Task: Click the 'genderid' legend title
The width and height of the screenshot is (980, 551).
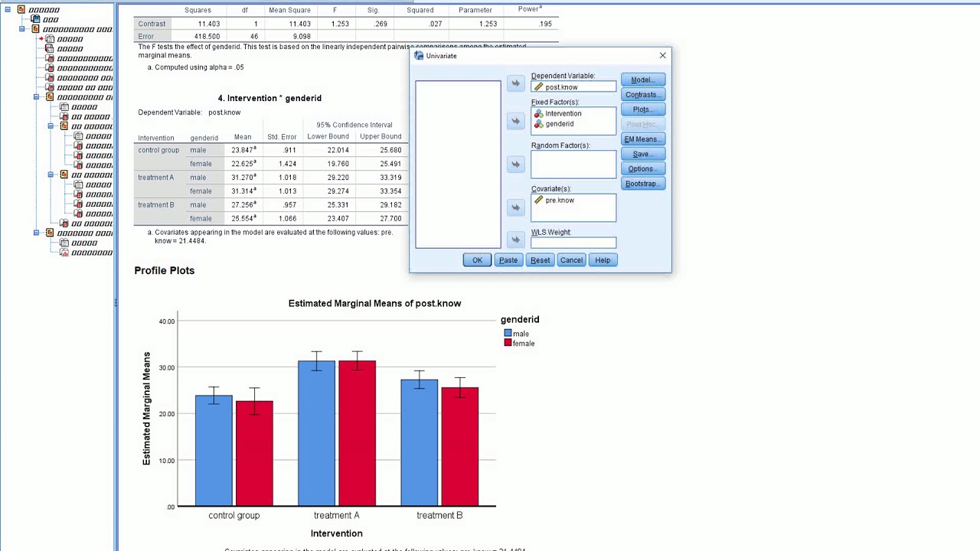Action: pyautogui.click(x=520, y=319)
